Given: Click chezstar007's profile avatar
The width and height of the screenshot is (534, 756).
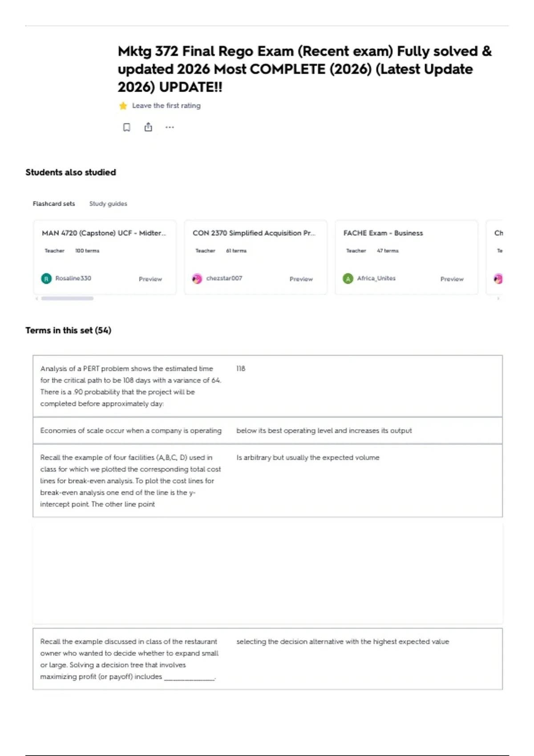Looking at the screenshot, I should pos(197,279).
